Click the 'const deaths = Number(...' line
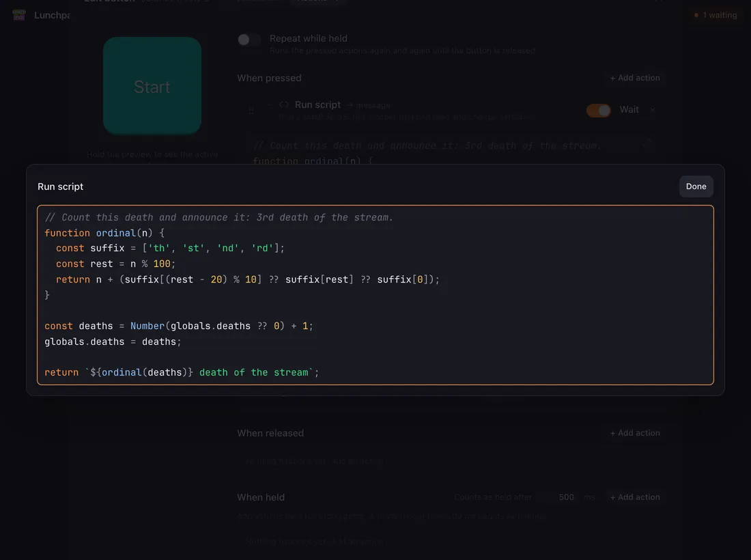This screenshot has height=560, width=751. [179, 326]
